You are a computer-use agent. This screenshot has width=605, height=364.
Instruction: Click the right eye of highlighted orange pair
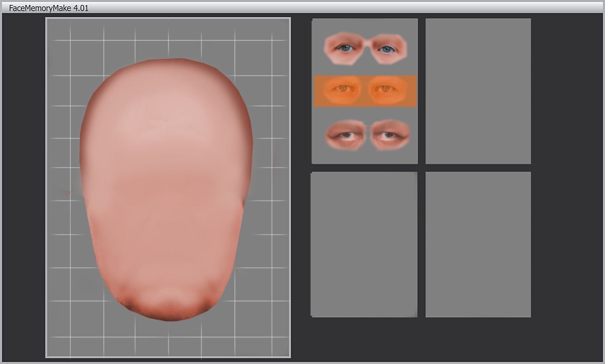coord(385,89)
